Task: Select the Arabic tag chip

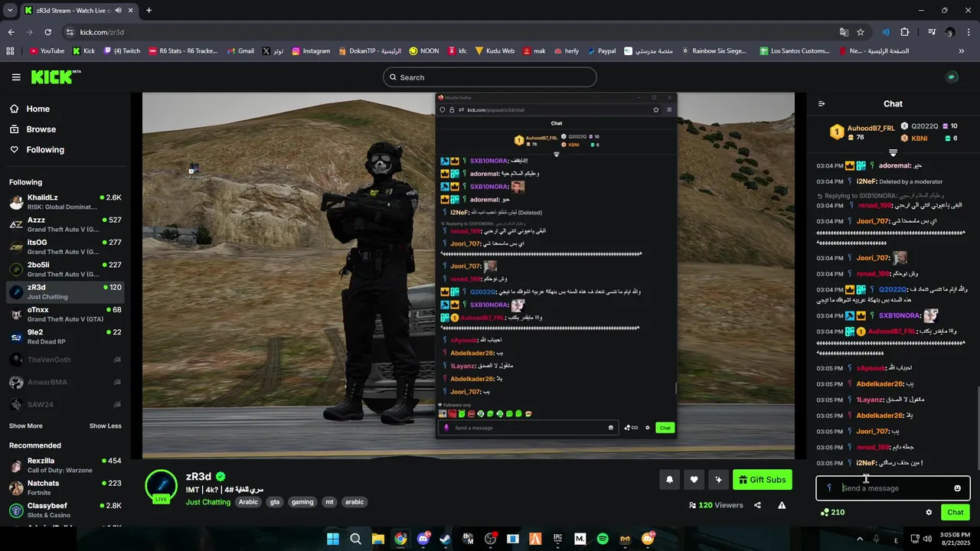Action: [248, 502]
